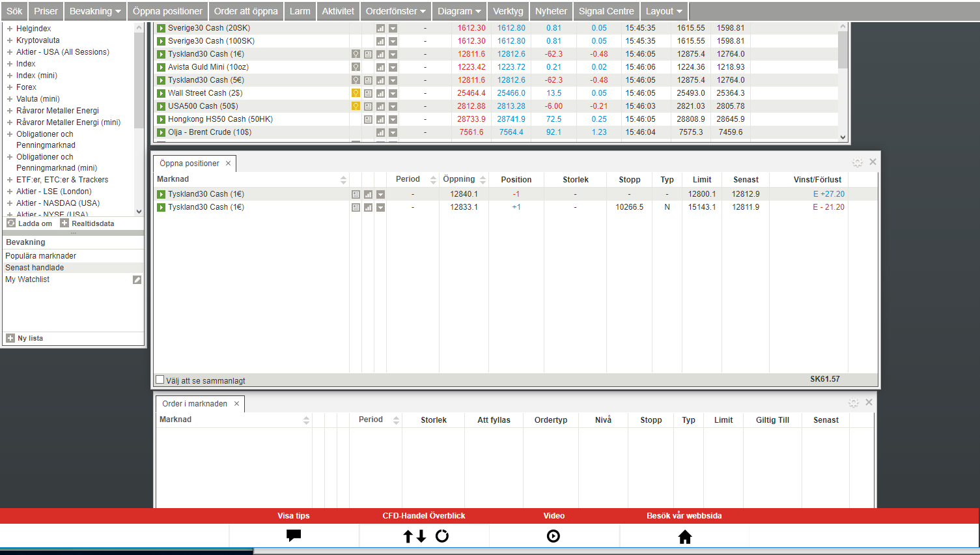Viewport: 980px width, 555px height.
Task: Open chart icon for Sverige30 Cash (100SK)
Action: [380, 41]
